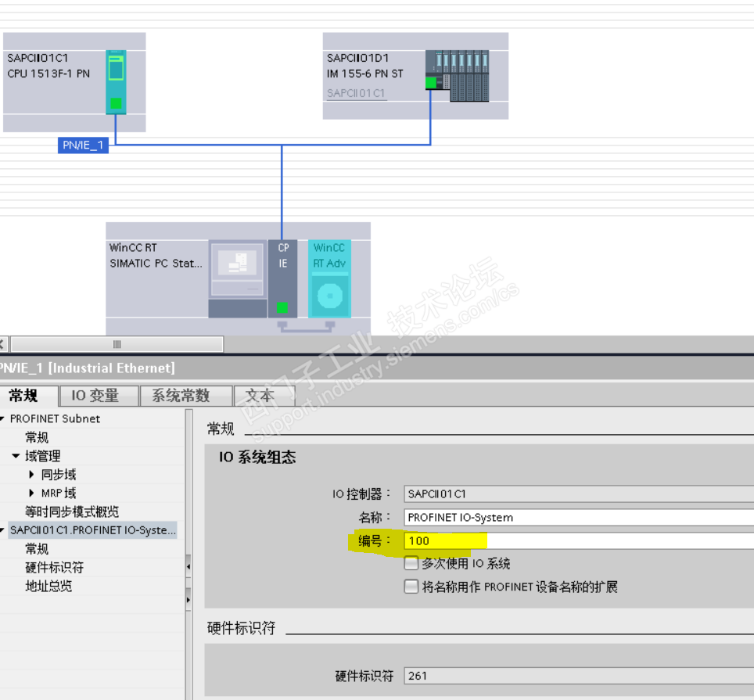Open the 文本 tab
Viewport: 754px width, 700px height.
click(x=264, y=396)
